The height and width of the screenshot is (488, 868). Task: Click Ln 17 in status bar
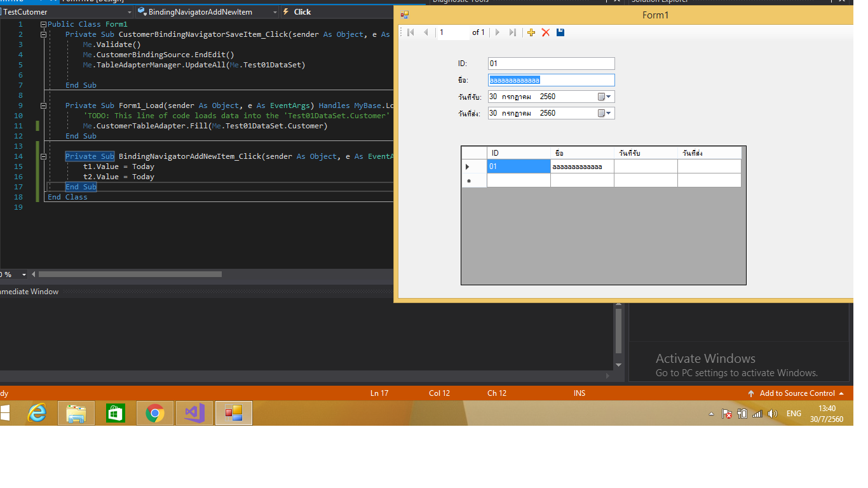[x=379, y=393]
